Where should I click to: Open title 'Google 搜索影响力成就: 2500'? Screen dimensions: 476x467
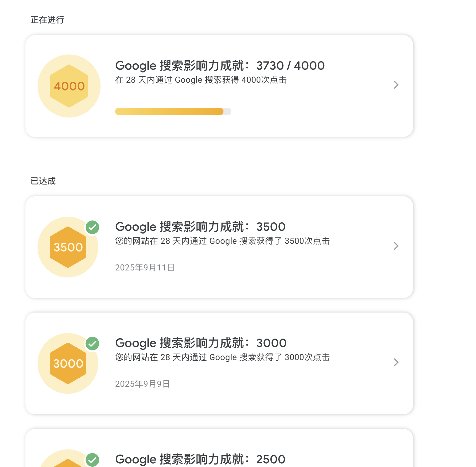[x=200, y=459]
